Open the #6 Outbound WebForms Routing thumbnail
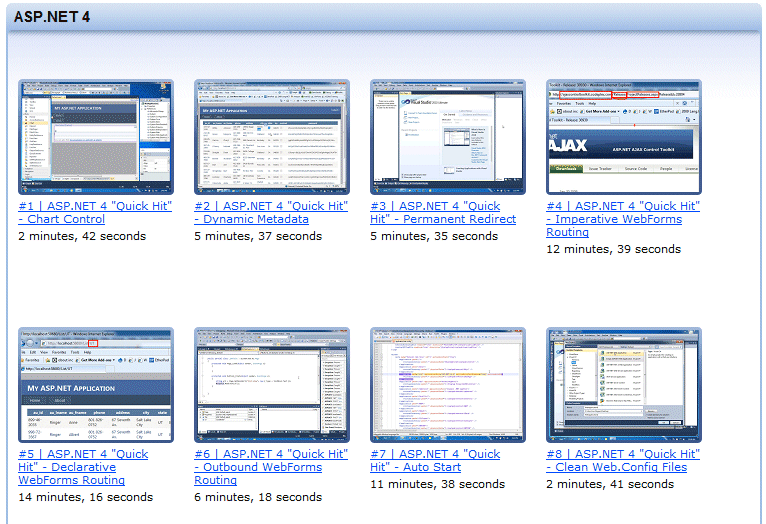 click(x=272, y=385)
